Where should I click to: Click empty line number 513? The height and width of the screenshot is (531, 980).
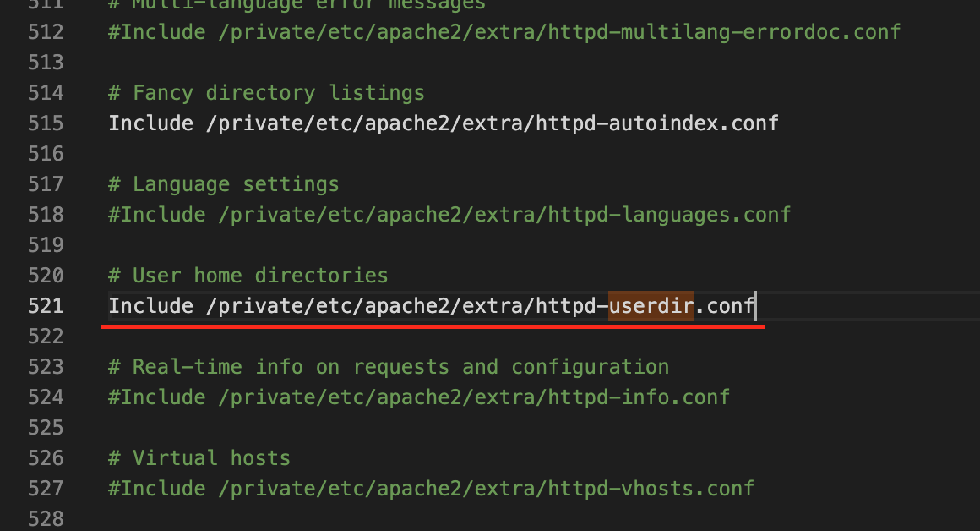pos(46,63)
